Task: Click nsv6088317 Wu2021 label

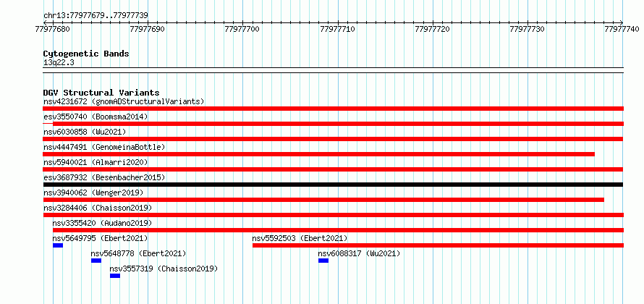Action: click(359, 253)
